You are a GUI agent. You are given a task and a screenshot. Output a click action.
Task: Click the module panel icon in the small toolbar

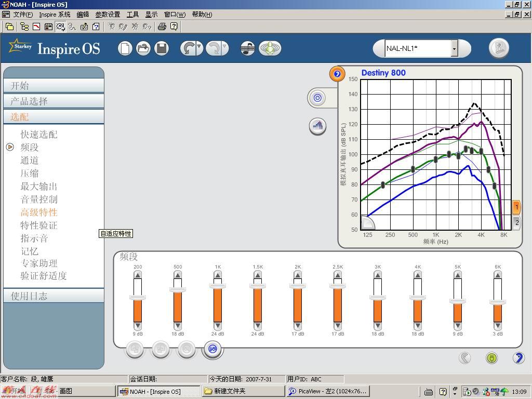48,26
